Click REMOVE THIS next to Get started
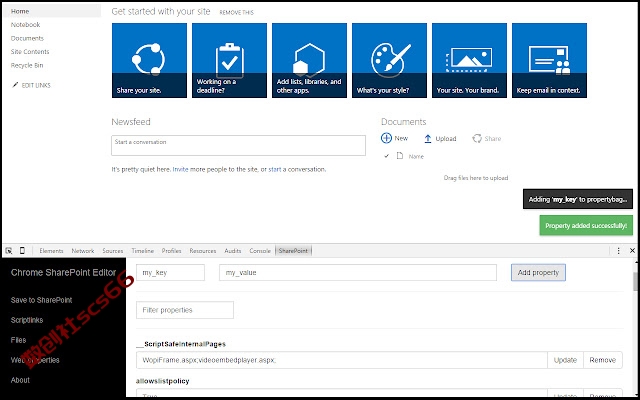Viewport: 640px width, 400px height. tap(236, 12)
